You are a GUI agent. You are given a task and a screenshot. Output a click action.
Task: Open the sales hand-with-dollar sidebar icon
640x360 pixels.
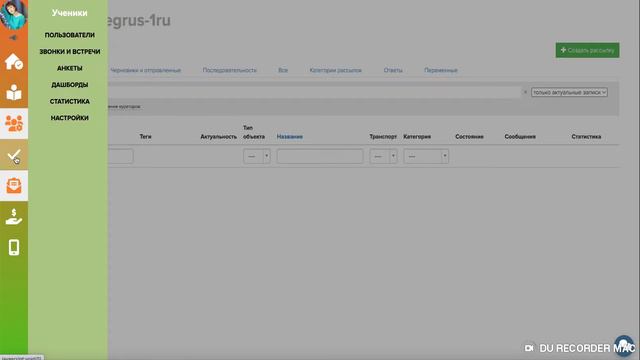(x=14, y=217)
